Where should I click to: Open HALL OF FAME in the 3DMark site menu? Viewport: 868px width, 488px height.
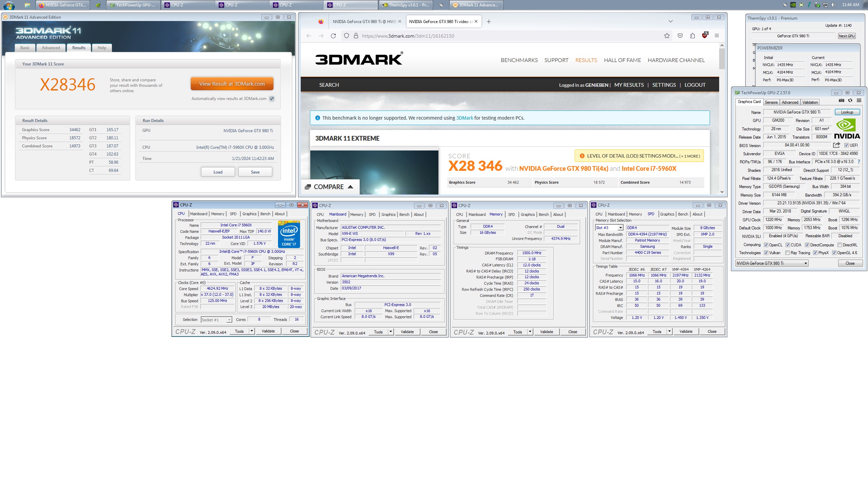[622, 60]
